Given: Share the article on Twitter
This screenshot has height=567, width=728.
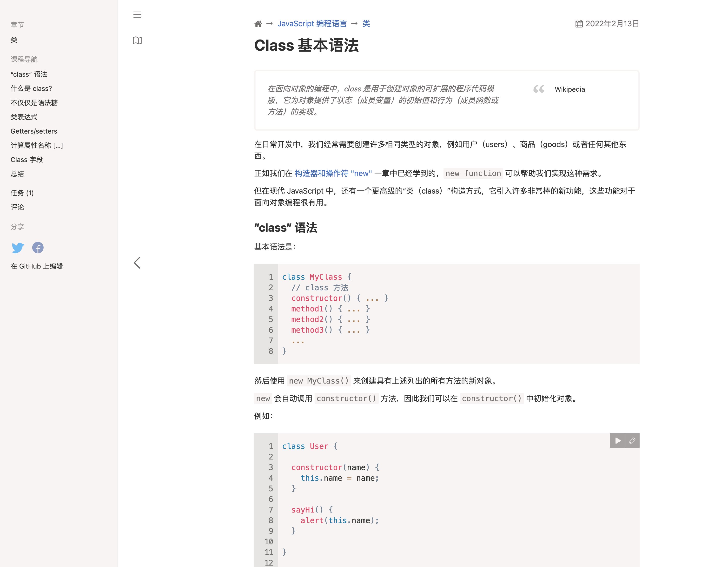Looking at the screenshot, I should (x=18, y=248).
